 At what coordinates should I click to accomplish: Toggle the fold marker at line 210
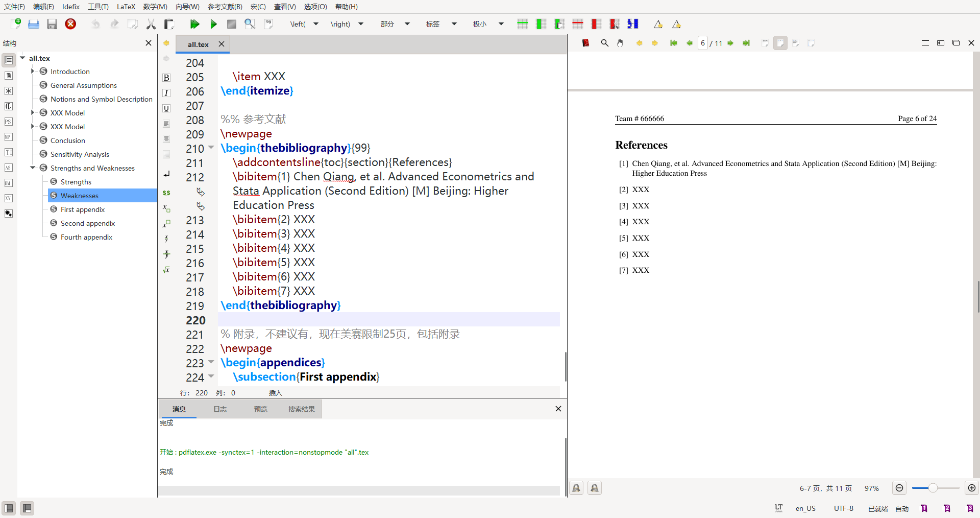211,148
